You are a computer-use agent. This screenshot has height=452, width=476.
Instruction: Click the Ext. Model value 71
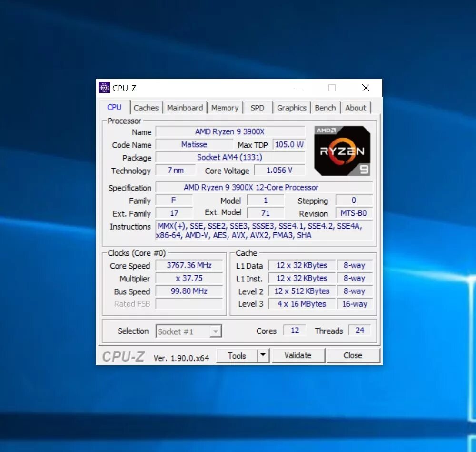pos(265,213)
